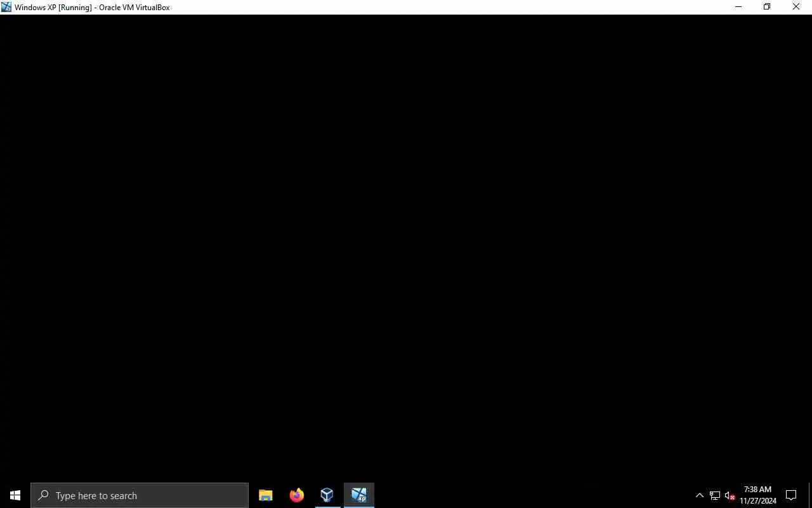
Task: Open the network status tray icon
Action: click(x=715, y=495)
